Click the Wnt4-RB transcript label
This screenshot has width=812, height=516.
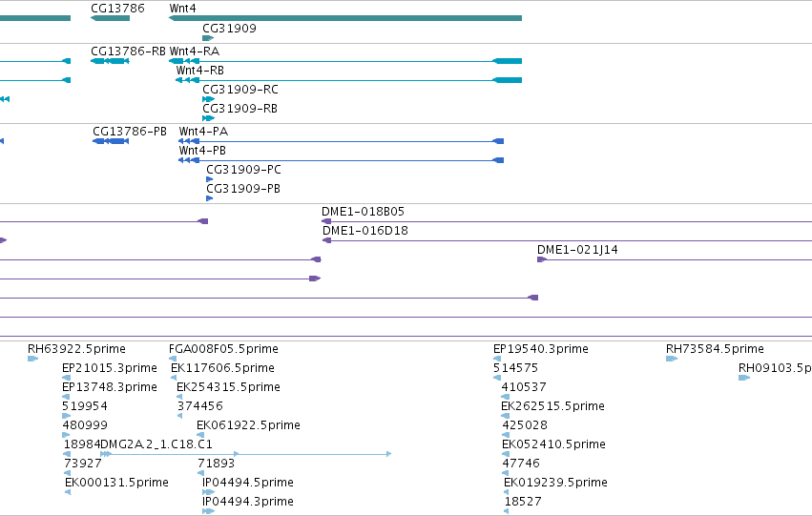point(199,71)
